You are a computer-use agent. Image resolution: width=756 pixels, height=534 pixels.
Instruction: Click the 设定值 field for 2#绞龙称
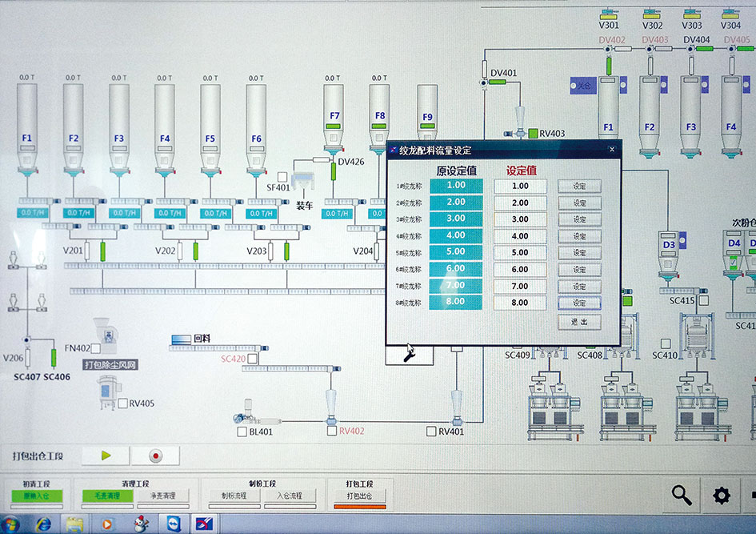[x=520, y=203]
